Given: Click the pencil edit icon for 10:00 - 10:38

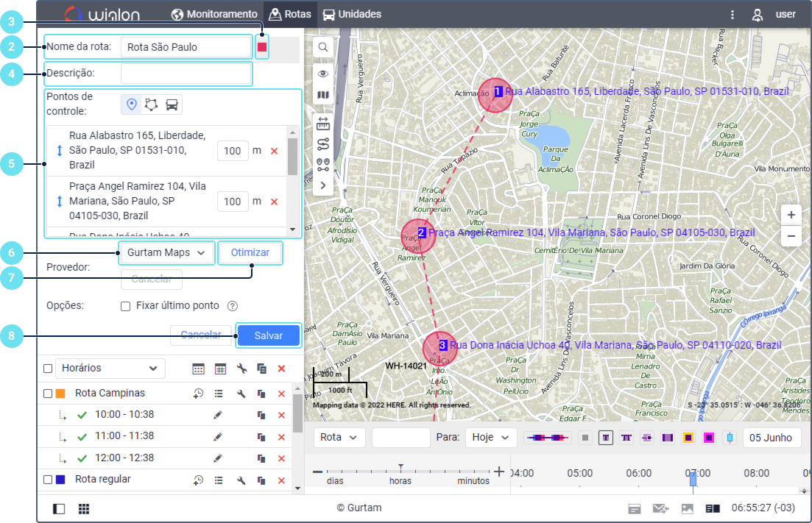Looking at the screenshot, I should (x=217, y=415).
